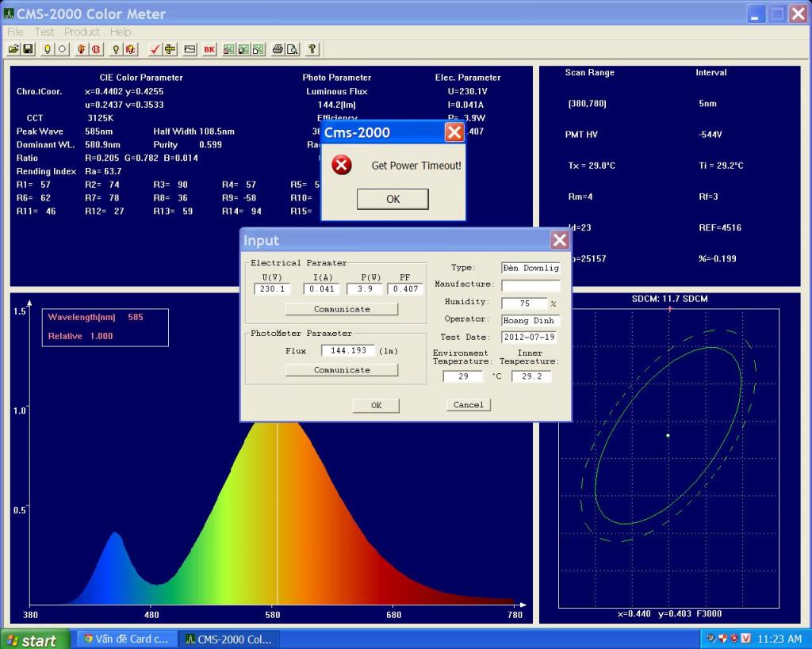The width and height of the screenshot is (812, 649).
Task: Click the empty Manufacture field
Action: point(530,285)
